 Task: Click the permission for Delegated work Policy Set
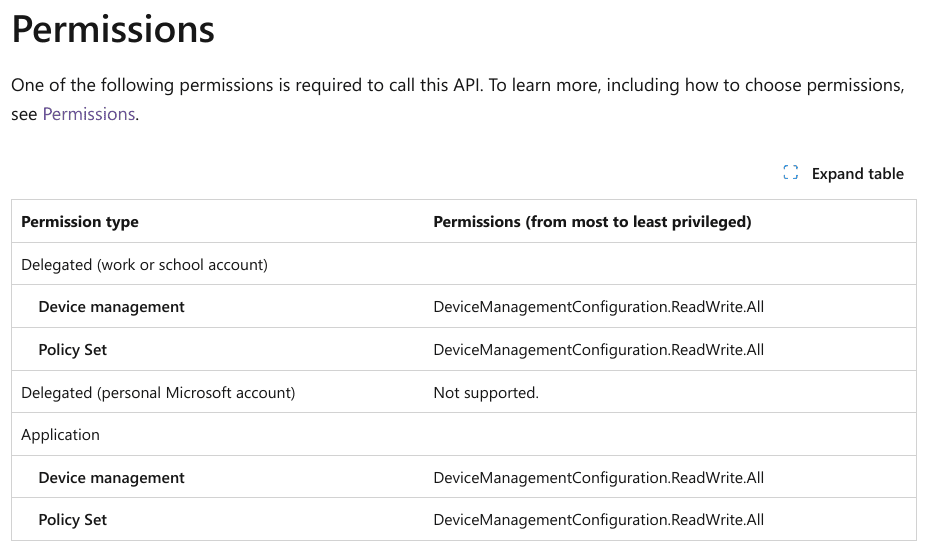coord(598,350)
